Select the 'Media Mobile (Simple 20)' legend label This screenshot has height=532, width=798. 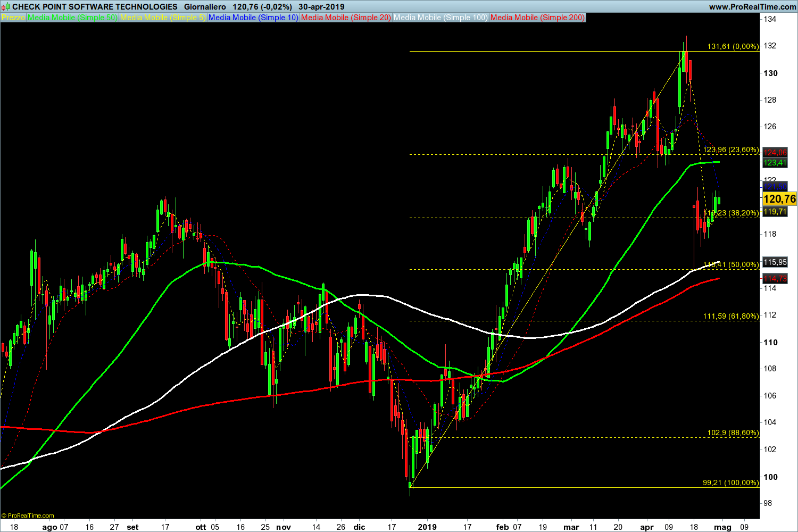click(x=346, y=18)
